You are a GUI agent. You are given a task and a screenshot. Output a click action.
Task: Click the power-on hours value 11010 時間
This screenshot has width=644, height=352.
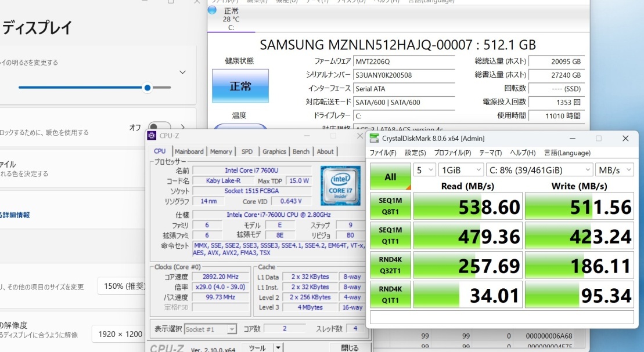pyautogui.click(x=556, y=116)
